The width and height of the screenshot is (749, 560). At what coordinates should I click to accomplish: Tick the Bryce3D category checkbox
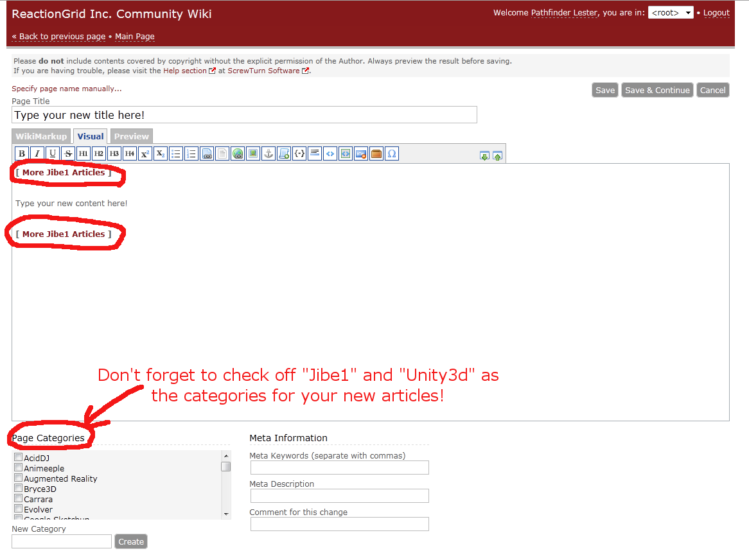pyautogui.click(x=18, y=489)
